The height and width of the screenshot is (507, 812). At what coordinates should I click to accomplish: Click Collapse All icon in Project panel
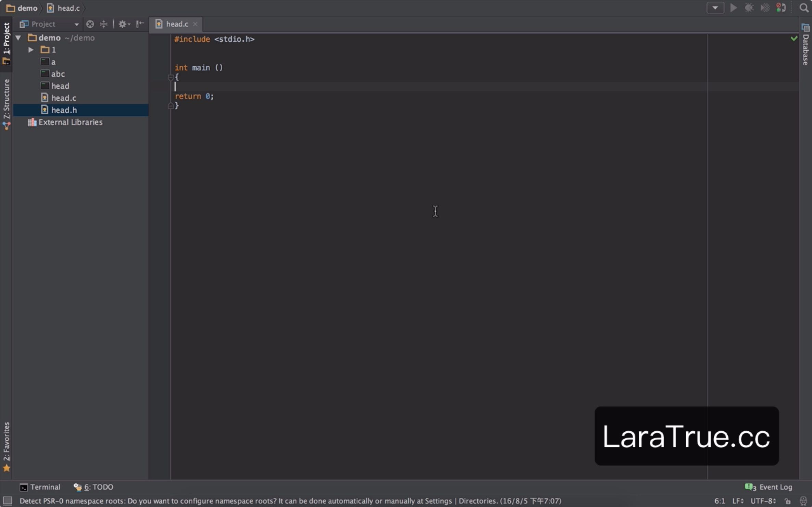tap(103, 24)
